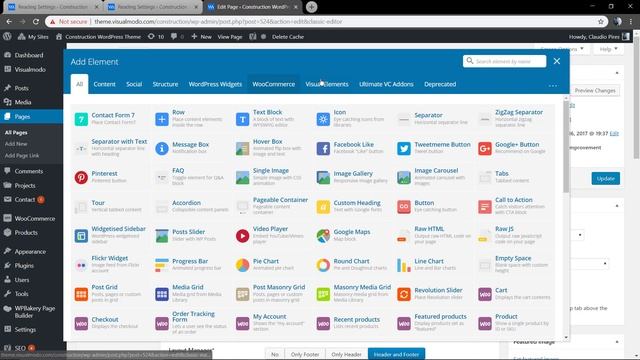Screen dimensions: 640x360
Task: Choose the Tweetmeme Button bird icon
Action: pos(404,149)
